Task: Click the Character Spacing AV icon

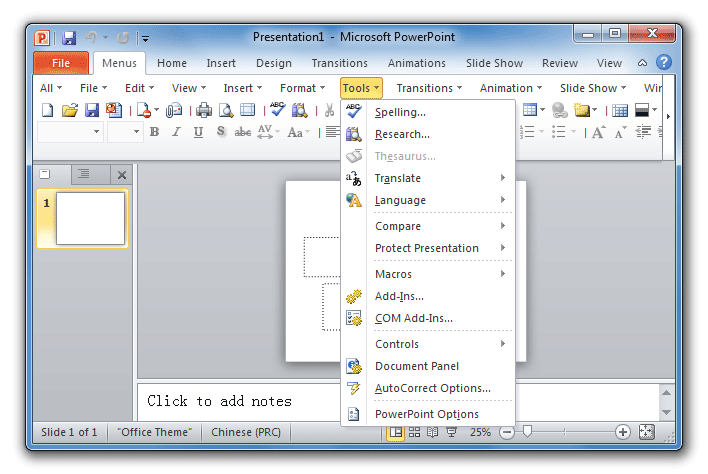Action: click(x=265, y=132)
